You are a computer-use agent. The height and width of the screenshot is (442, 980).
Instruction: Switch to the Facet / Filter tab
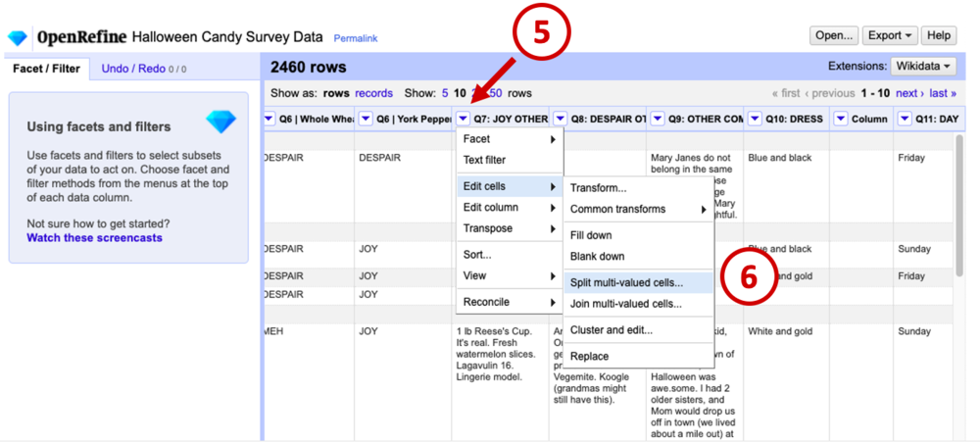coord(46,69)
